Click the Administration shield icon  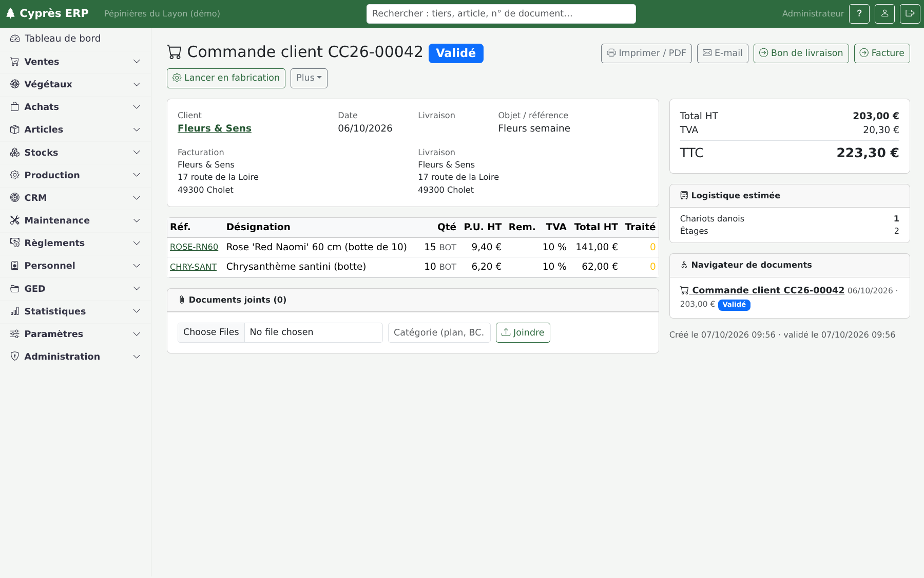[x=15, y=357]
